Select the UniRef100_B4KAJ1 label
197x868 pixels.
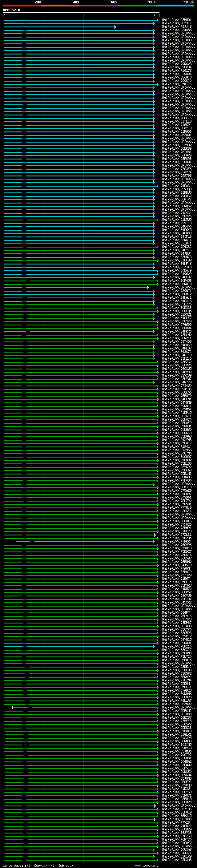tap(176, 297)
